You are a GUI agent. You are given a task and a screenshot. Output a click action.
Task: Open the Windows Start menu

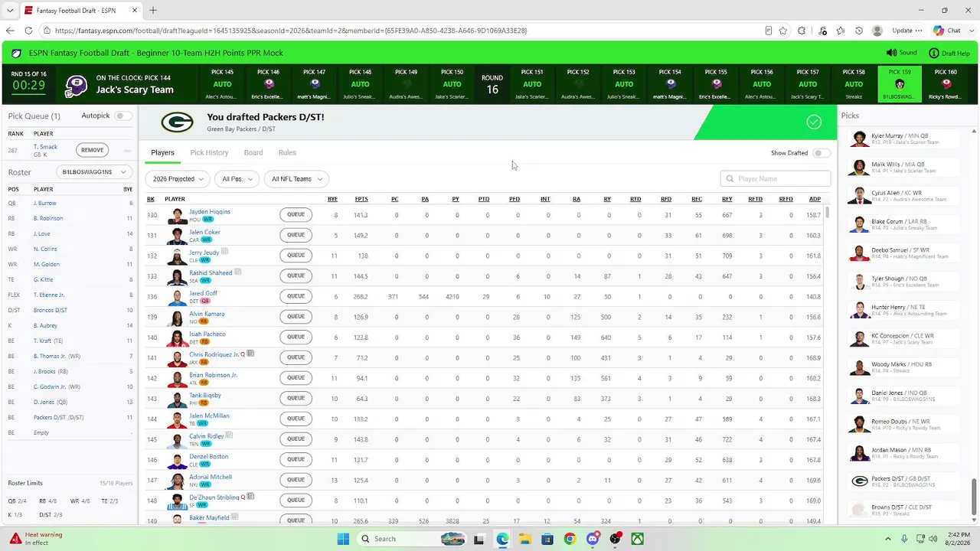[x=343, y=539]
